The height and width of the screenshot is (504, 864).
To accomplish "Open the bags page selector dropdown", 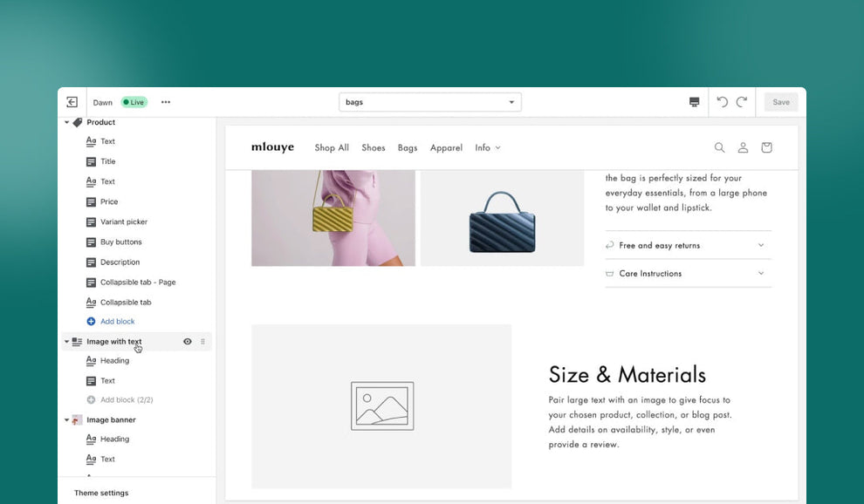I will [430, 102].
